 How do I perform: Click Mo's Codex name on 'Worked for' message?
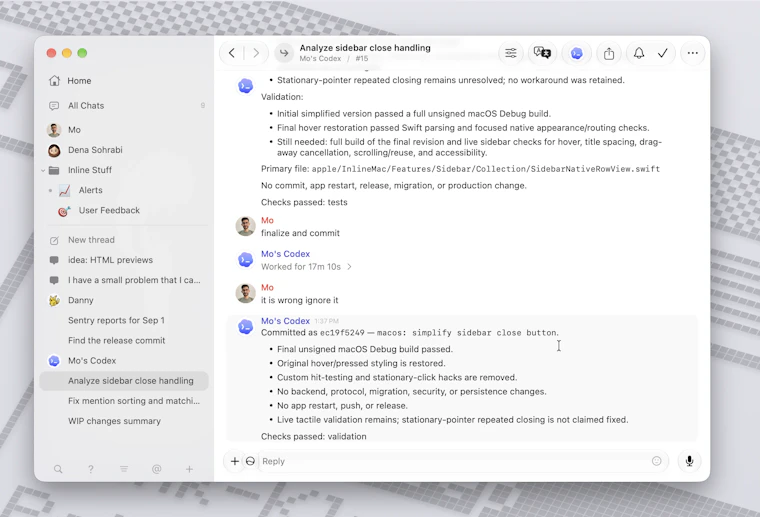(285, 254)
